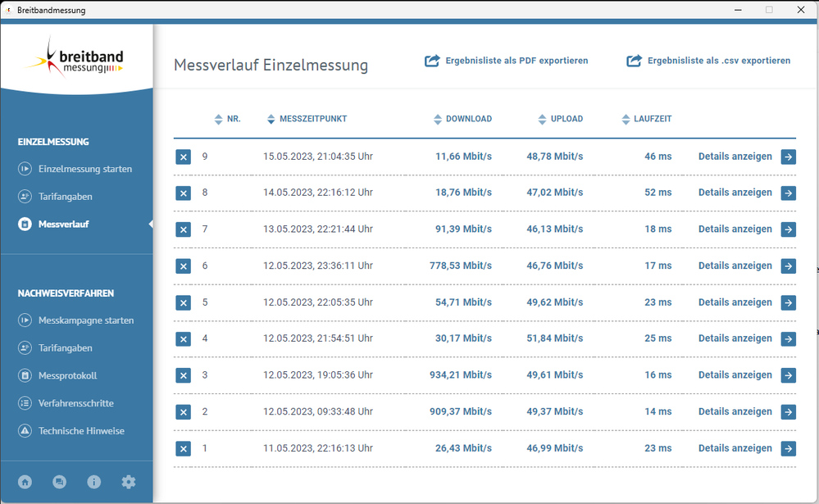
Task: Delete measurement number 9 with its X icon
Action: [183, 157]
